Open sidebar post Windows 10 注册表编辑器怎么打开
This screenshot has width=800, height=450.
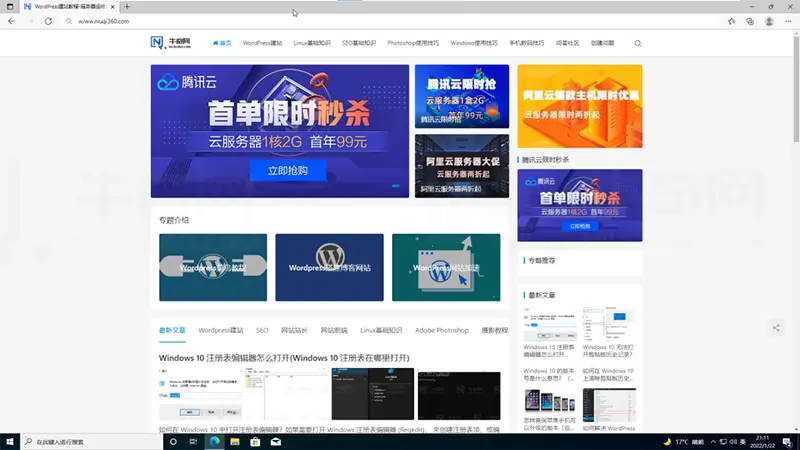pyautogui.click(x=549, y=351)
